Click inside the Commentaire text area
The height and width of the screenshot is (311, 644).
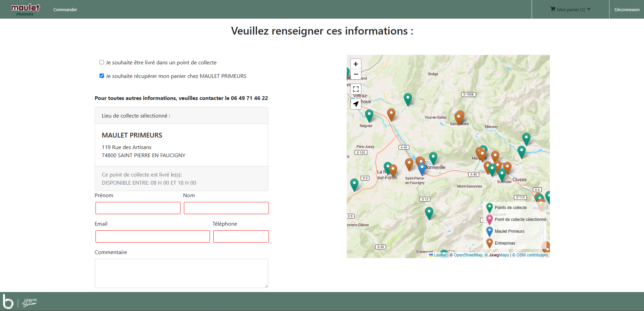[x=181, y=273]
